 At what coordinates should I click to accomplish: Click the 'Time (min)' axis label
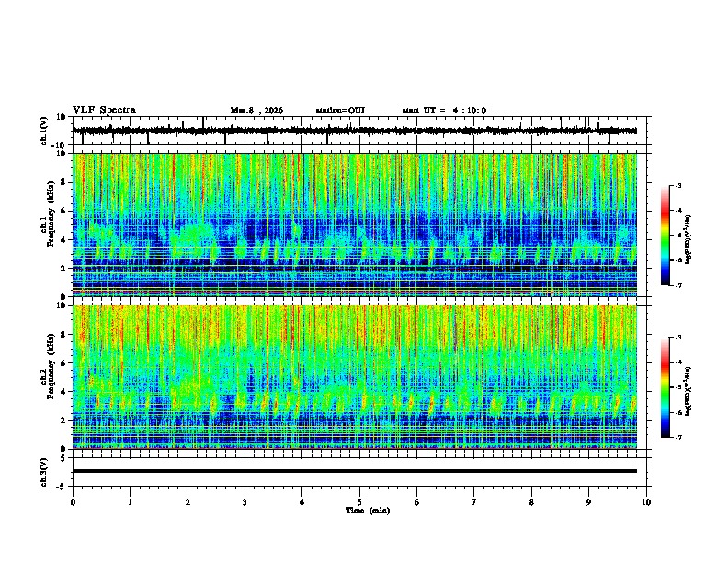pos(368,511)
